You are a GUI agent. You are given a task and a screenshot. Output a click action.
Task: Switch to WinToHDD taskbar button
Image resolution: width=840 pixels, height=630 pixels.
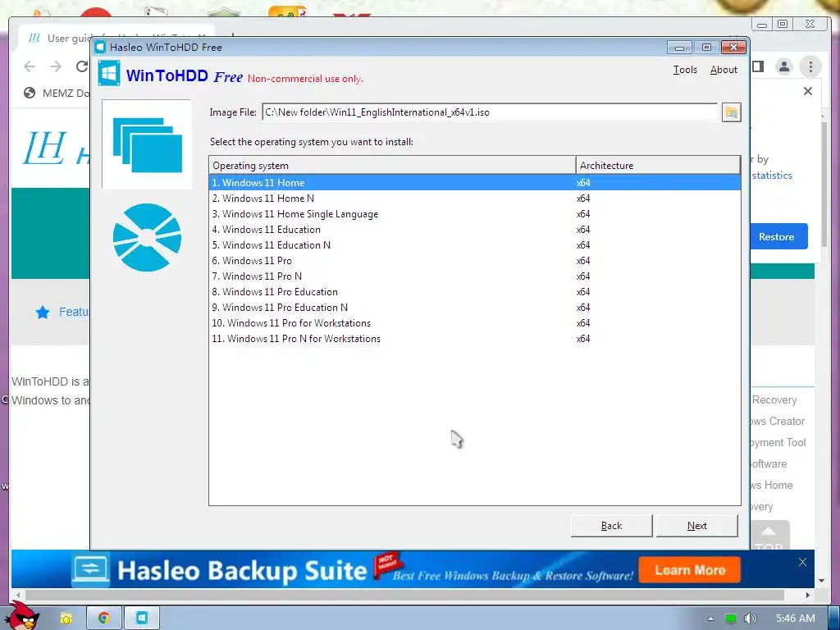tap(141, 619)
